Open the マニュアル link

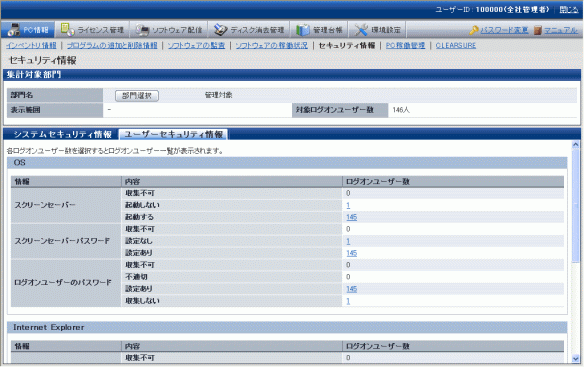click(561, 30)
